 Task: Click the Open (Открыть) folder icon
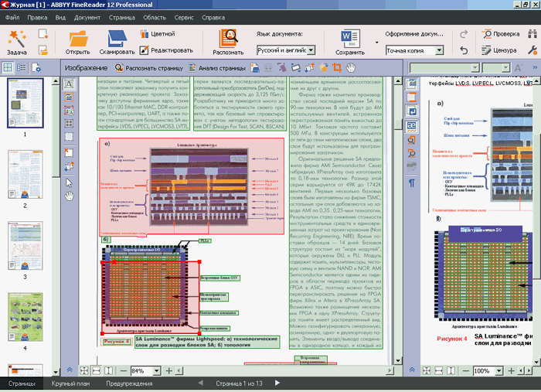[78, 37]
